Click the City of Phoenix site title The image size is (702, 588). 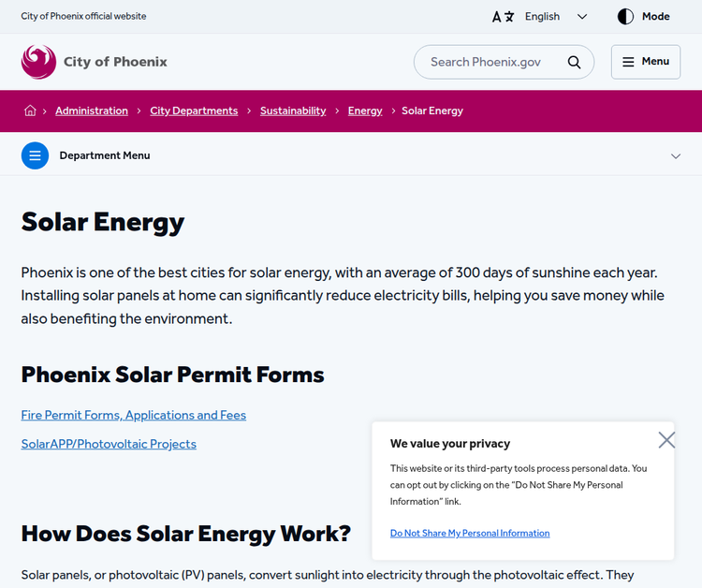(115, 62)
